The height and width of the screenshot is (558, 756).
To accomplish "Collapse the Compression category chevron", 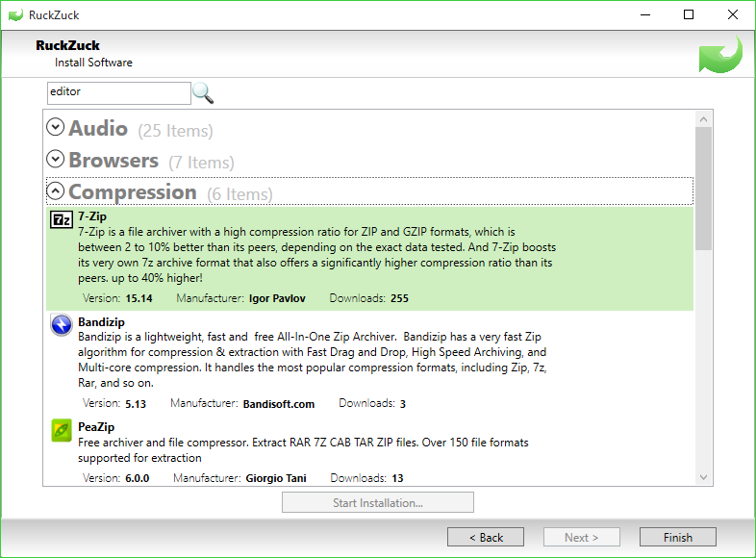I will (x=56, y=191).
